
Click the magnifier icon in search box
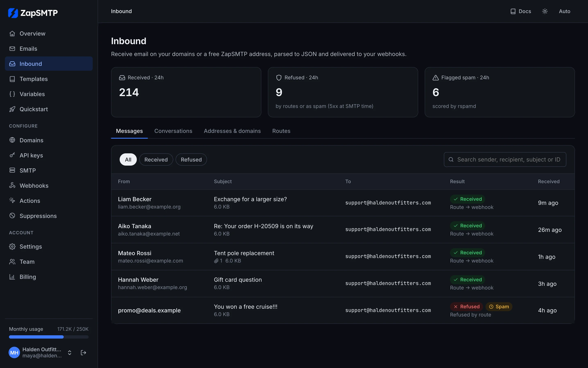451,159
